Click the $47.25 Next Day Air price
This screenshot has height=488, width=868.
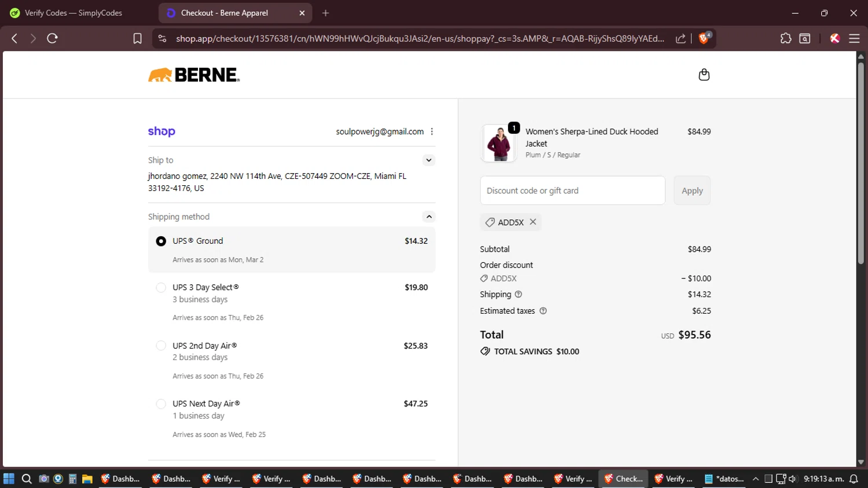tap(415, 403)
